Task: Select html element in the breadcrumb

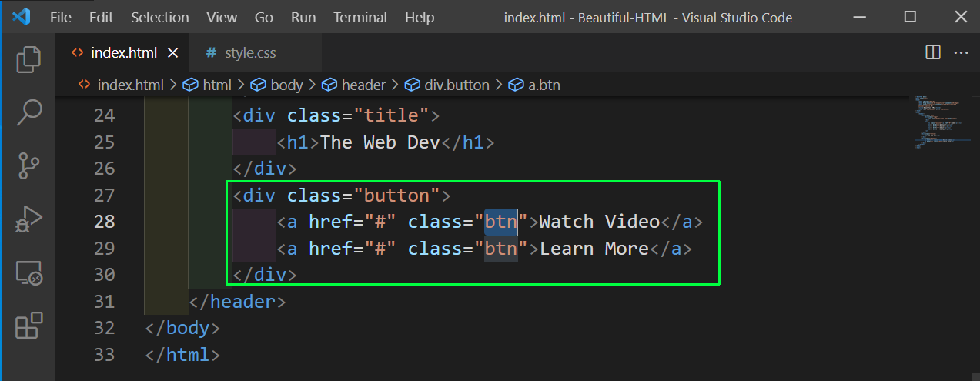Action: [207, 85]
